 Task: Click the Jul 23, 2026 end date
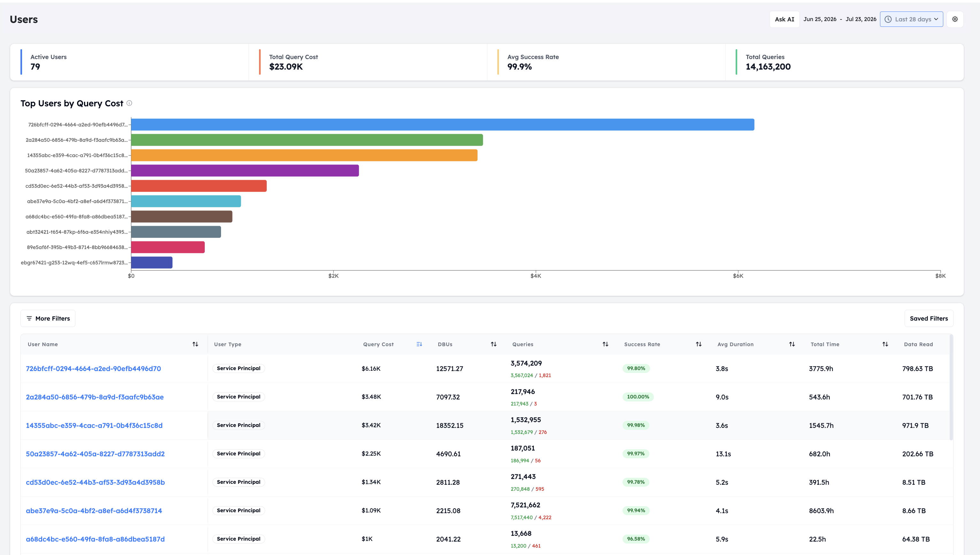[x=861, y=19]
